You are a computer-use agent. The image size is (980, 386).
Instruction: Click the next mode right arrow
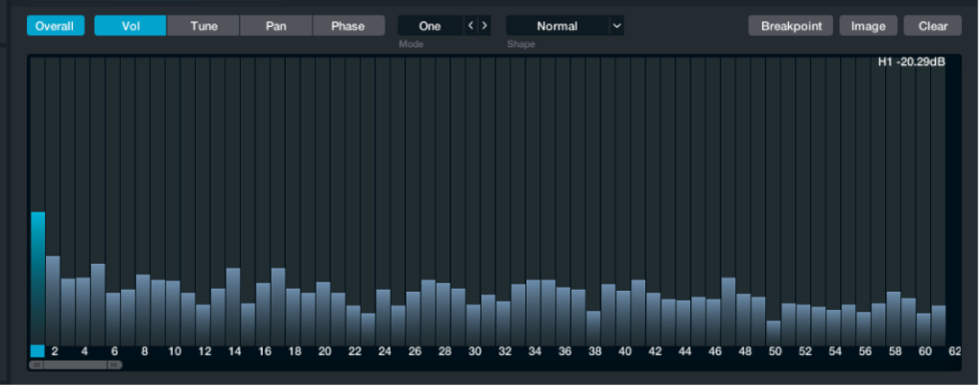pos(485,26)
